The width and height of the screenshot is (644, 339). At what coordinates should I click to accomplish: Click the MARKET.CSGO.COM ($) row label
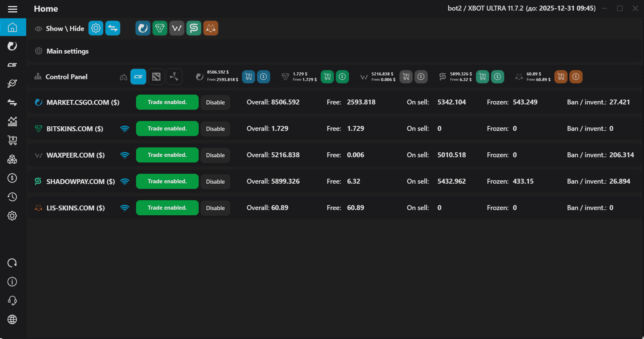pos(83,103)
